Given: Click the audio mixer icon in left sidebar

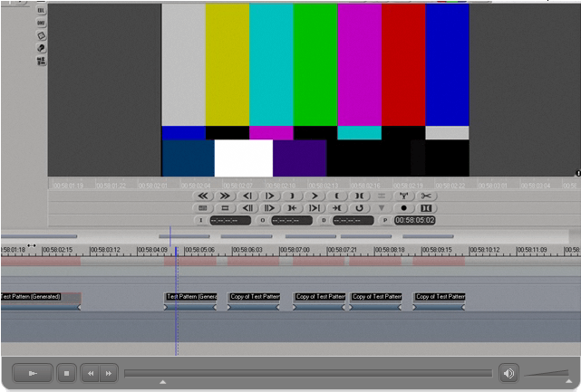Looking at the screenshot, I should [41, 61].
